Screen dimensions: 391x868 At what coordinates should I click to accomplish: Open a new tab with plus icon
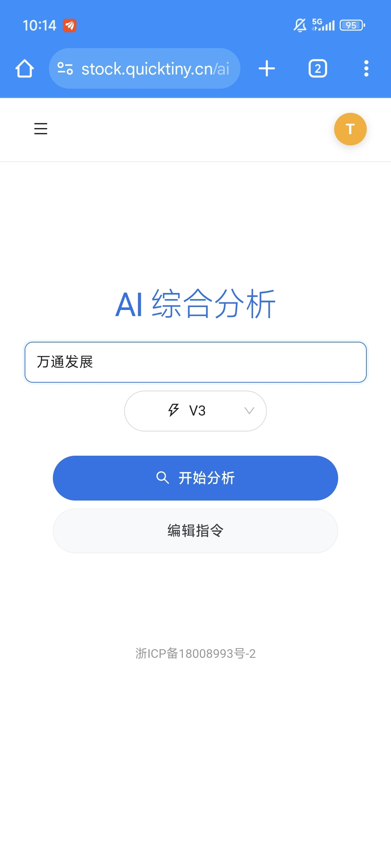[x=267, y=68]
